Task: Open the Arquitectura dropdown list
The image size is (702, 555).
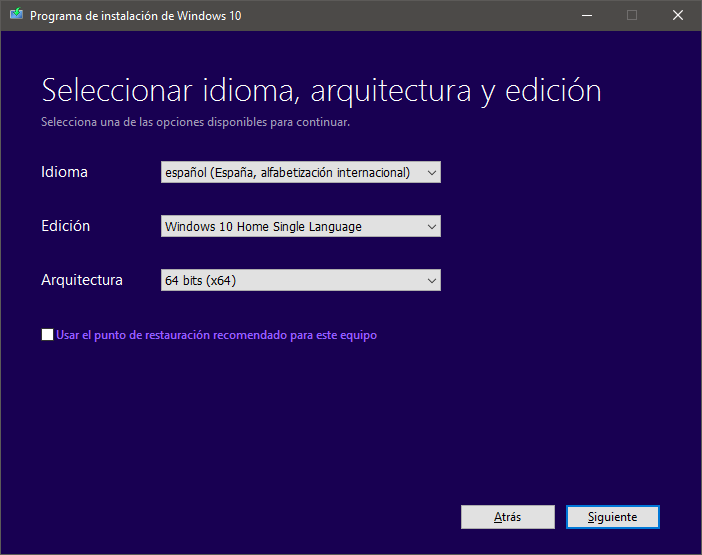Action: [x=301, y=280]
